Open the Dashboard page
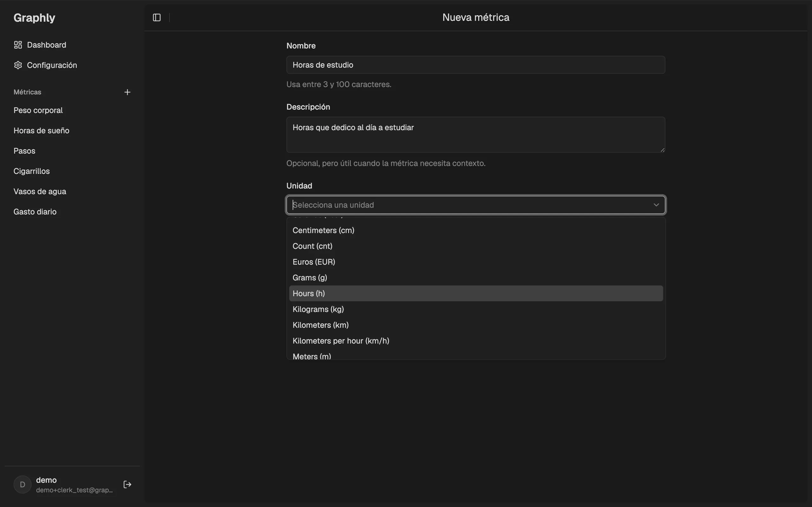The width and height of the screenshot is (812, 507). (x=72, y=45)
